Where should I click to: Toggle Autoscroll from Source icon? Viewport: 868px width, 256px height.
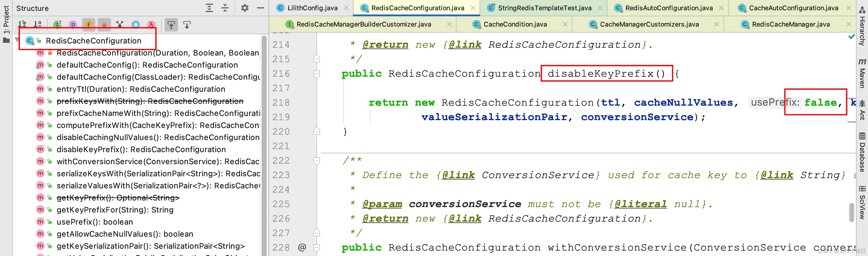point(187,25)
